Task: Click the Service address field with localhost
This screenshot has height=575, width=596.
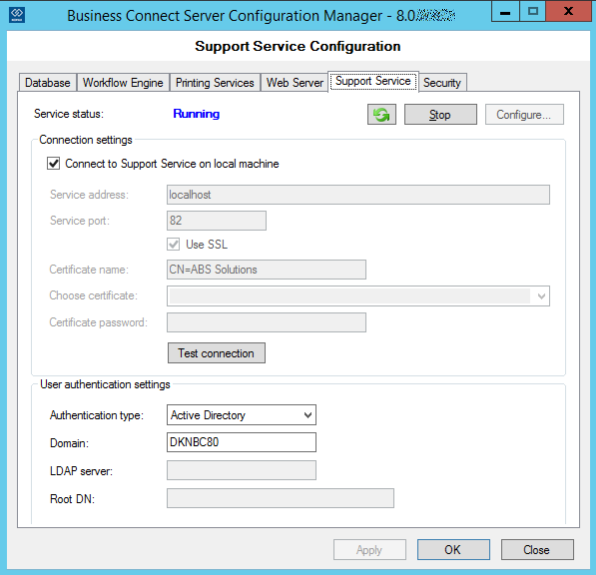Action: click(x=358, y=195)
